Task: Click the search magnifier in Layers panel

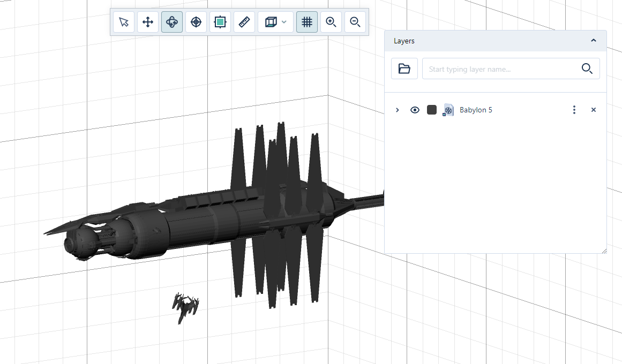Action: pos(587,69)
